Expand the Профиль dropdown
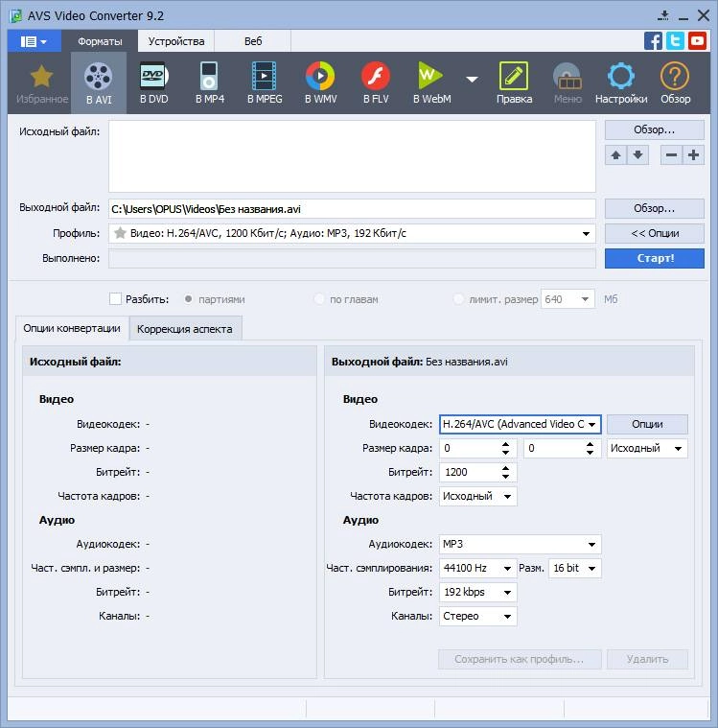Viewport: 718px width, 728px height. click(x=586, y=233)
